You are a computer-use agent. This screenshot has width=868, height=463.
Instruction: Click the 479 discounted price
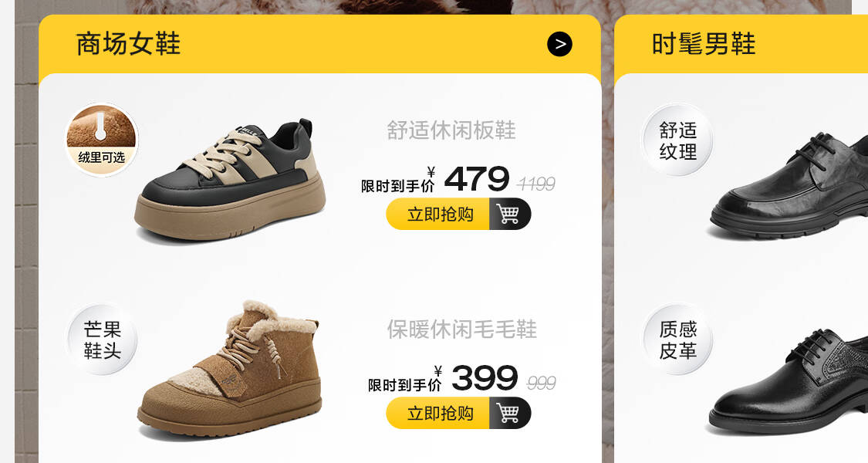[477, 179]
